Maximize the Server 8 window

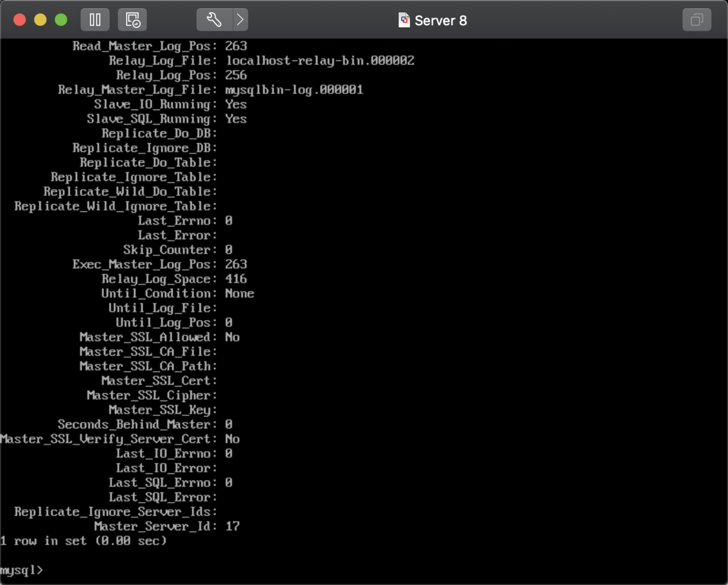[61, 20]
